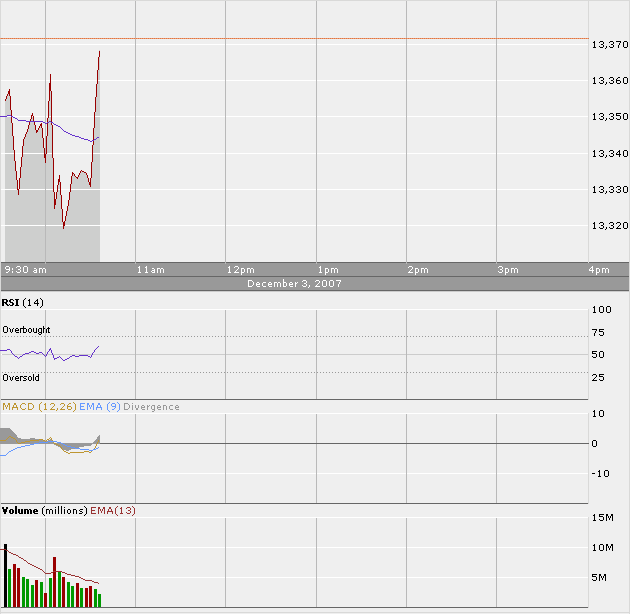The width and height of the screenshot is (630, 615).
Task: Click the EMA(13) volume legend label
Action: tap(112, 511)
